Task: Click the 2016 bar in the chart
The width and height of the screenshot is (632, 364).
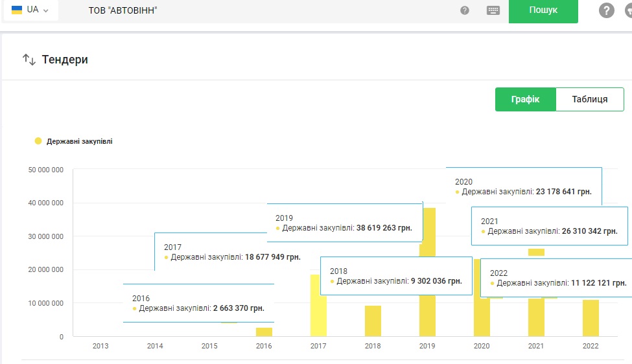Action: (264, 332)
